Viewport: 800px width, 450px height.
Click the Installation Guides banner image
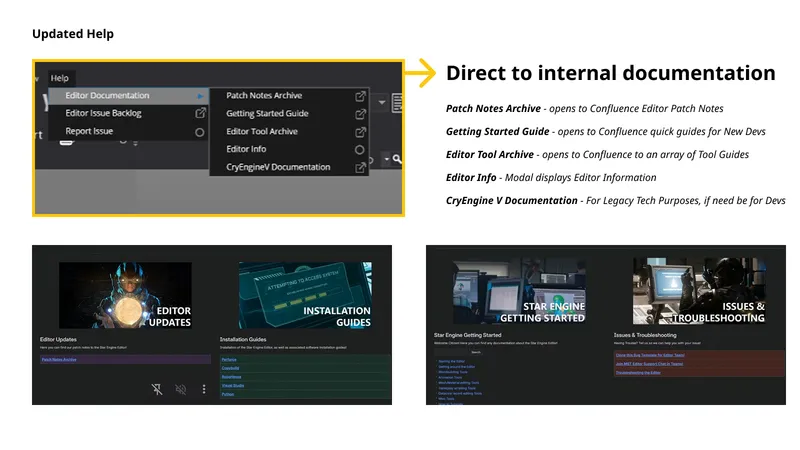coord(305,295)
